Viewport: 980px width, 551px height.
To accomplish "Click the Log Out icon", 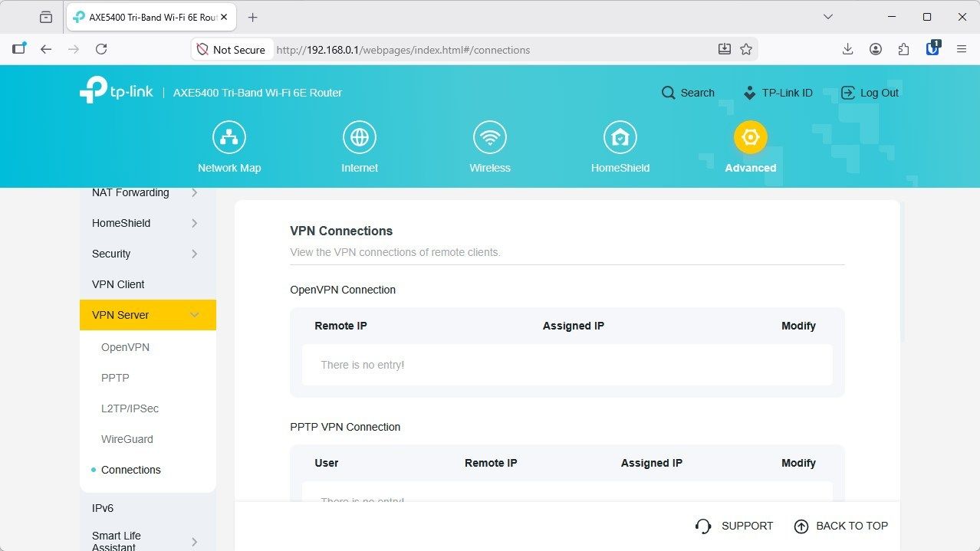I will tap(847, 93).
